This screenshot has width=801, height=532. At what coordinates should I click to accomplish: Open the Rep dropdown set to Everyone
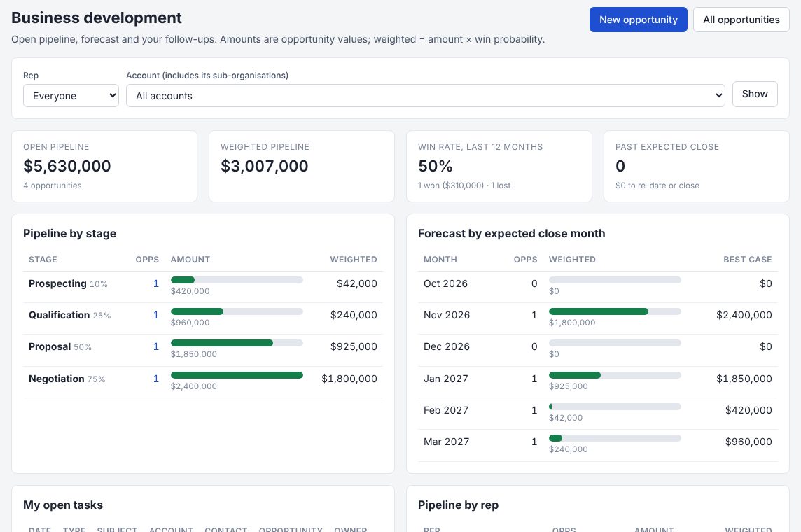71,95
